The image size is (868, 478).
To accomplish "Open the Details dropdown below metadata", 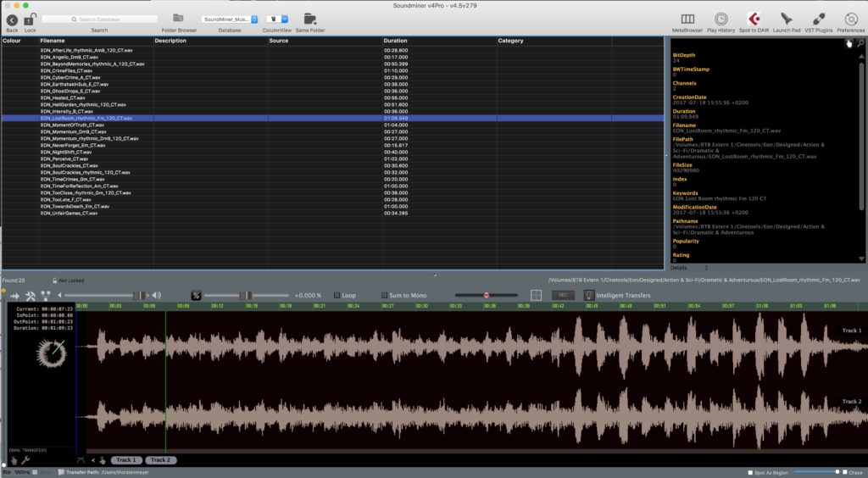I will [689, 268].
